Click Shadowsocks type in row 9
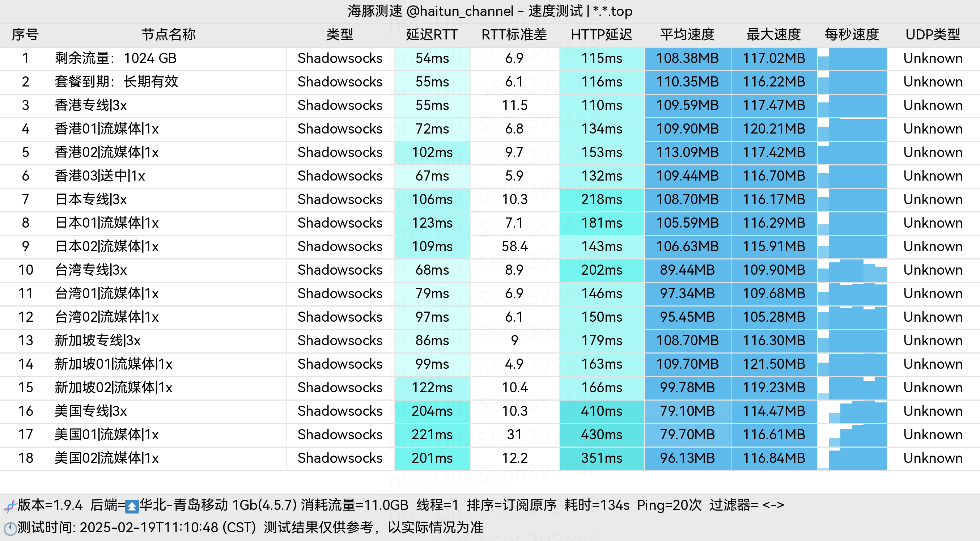980x541 pixels. (340, 246)
